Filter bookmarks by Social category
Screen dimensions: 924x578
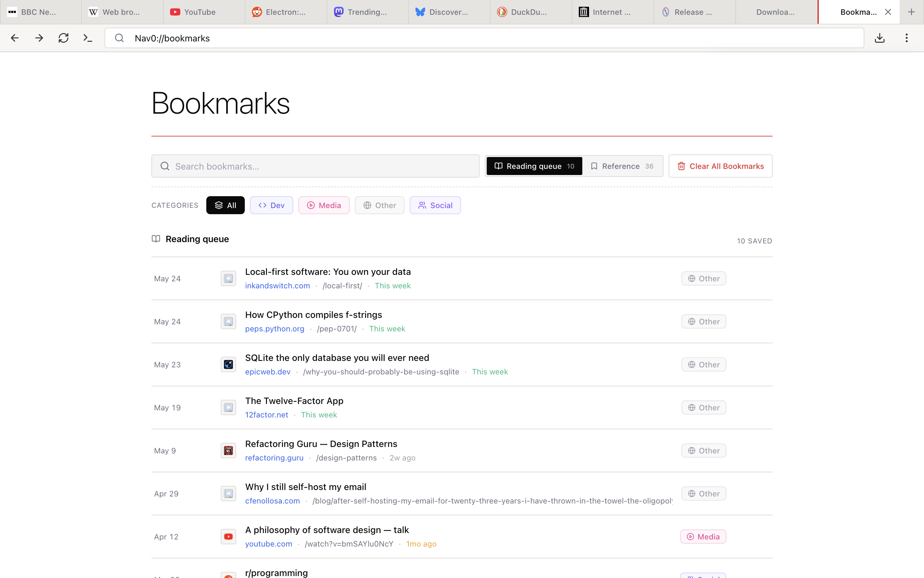click(x=435, y=205)
